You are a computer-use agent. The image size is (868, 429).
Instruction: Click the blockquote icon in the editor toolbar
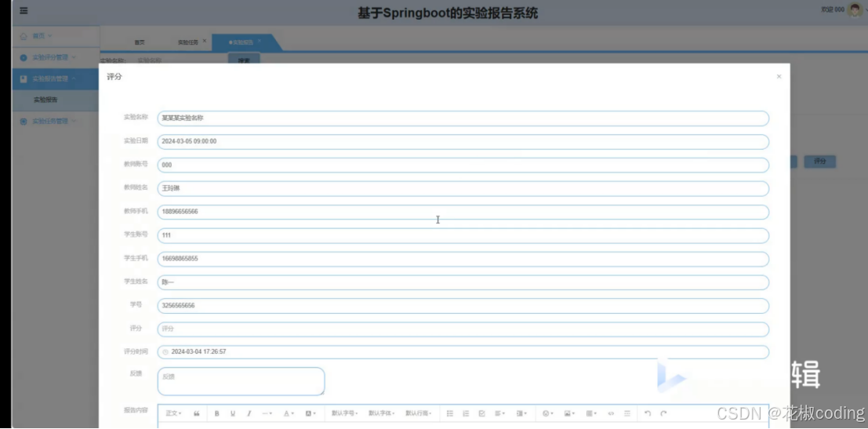point(197,413)
